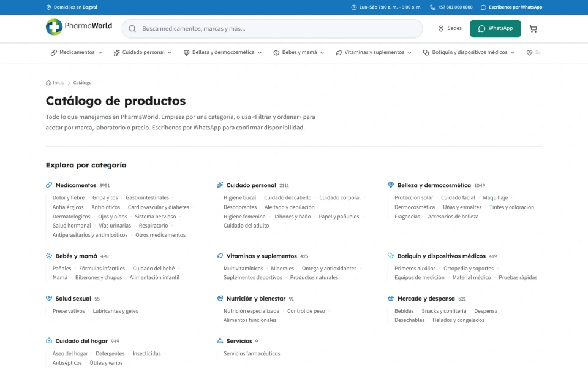Click the Omega y antioxidantes subcategory
This screenshot has height=368, width=588.
coord(330,269)
